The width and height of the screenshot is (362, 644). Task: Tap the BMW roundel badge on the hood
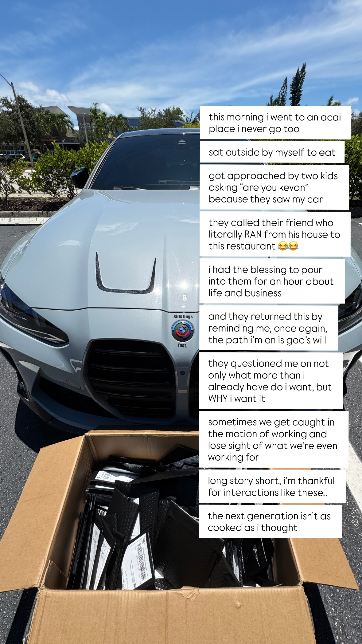click(x=183, y=331)
